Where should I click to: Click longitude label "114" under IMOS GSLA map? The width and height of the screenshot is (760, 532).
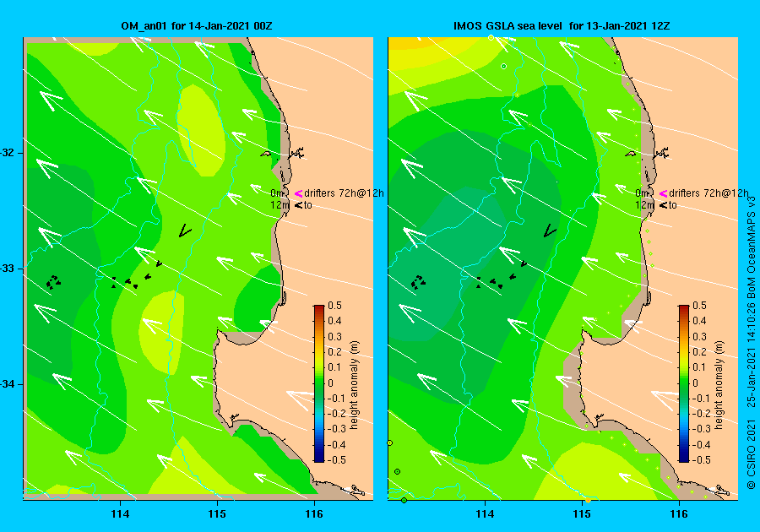point(486,514)
